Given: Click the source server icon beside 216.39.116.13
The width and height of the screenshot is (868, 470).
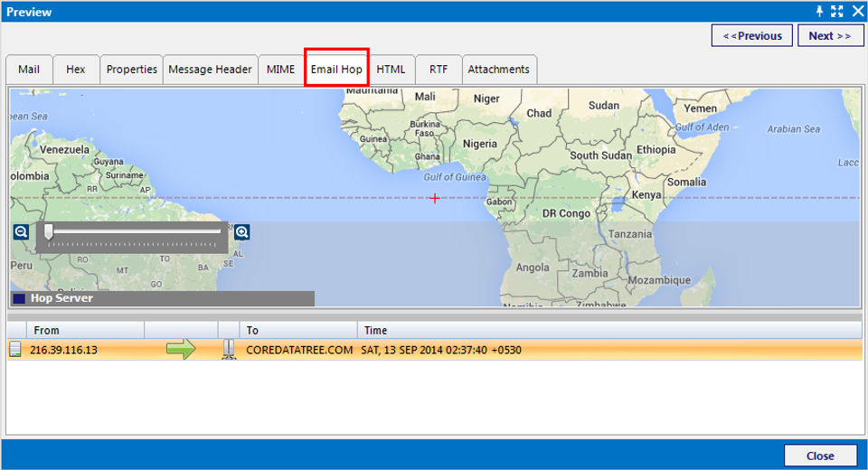Looking at the screenshot, I should coord(15,349).
